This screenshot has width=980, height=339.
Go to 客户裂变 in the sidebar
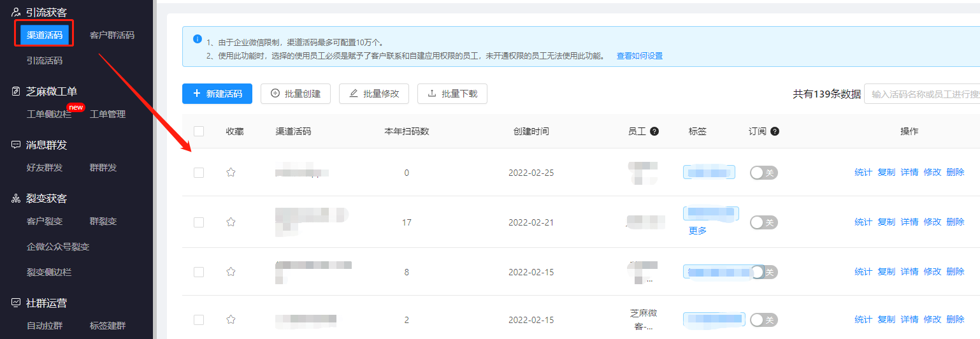pyautogui.click(x=45, y=221)
